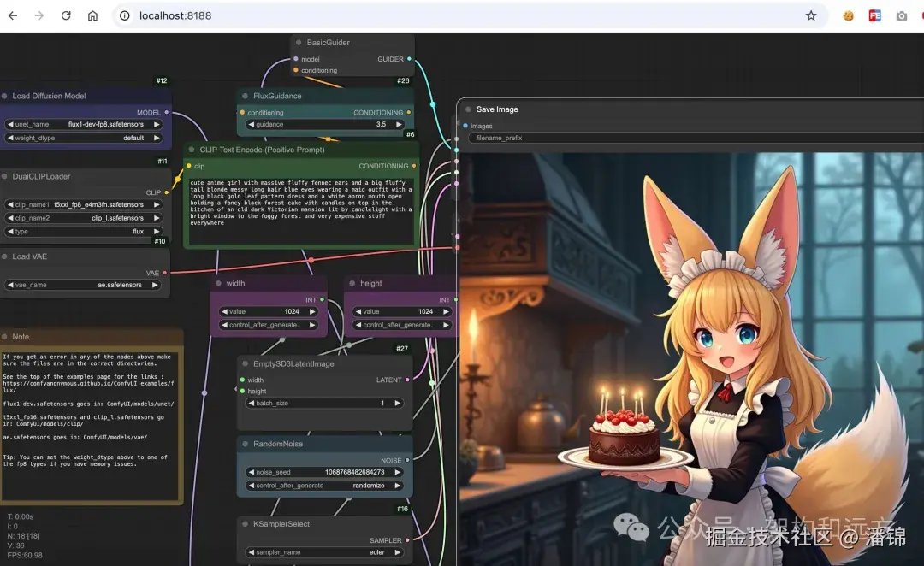Viewport: 924px width, 566px height.
Task: Open the camera screenshot extension icon
Action: click(902, 16)
